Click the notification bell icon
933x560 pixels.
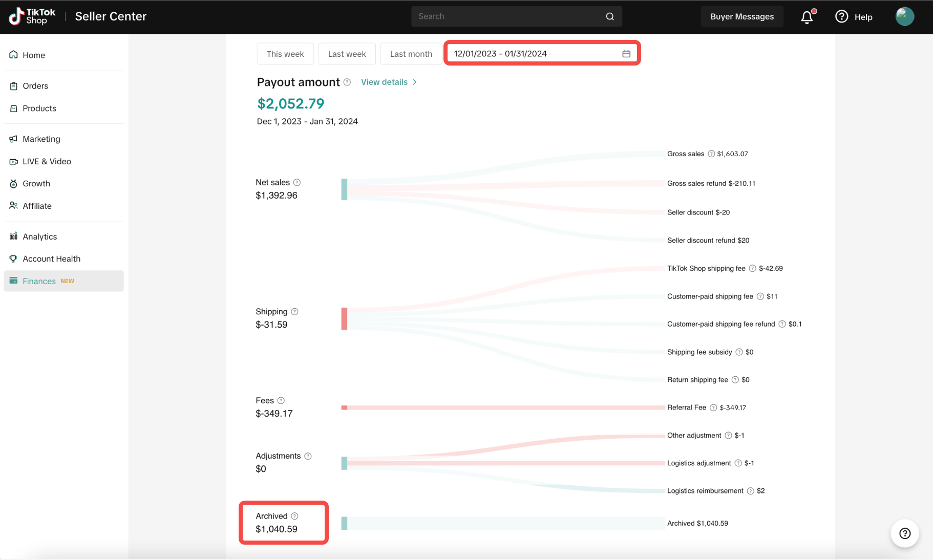(807, 17)
